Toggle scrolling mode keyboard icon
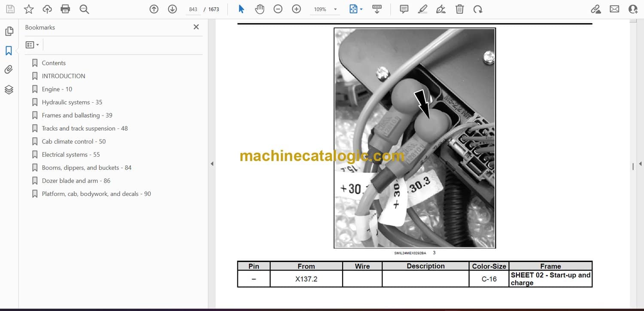The height and width of the screenshot is (311, 644). click(377, 9)
